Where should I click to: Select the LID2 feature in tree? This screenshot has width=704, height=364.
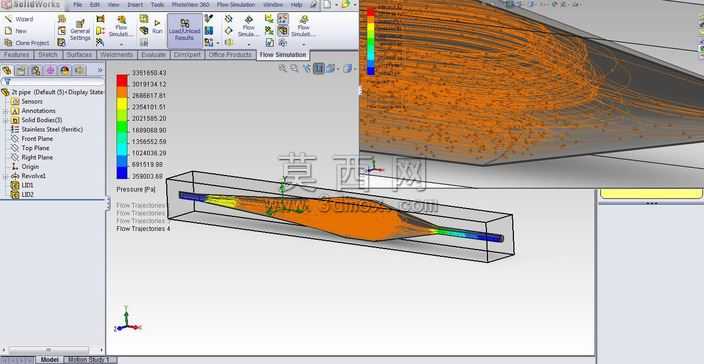[x=22, y=195]
